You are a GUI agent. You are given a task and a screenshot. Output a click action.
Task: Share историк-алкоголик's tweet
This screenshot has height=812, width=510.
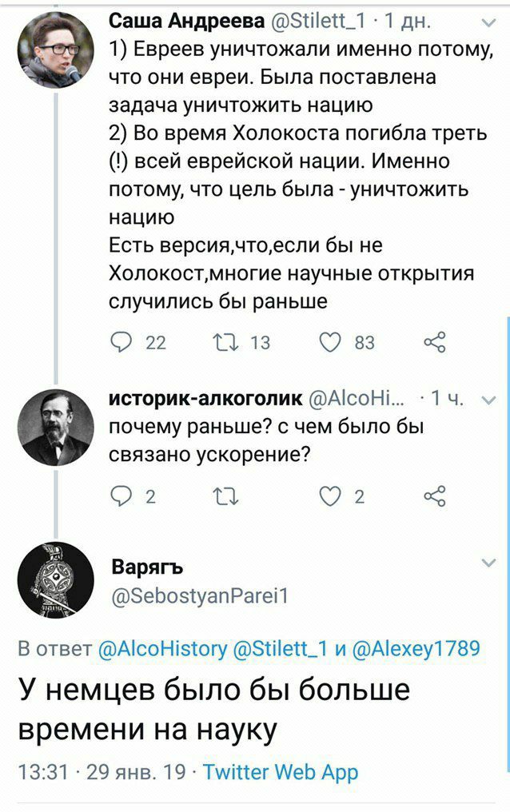coord(433,498)
